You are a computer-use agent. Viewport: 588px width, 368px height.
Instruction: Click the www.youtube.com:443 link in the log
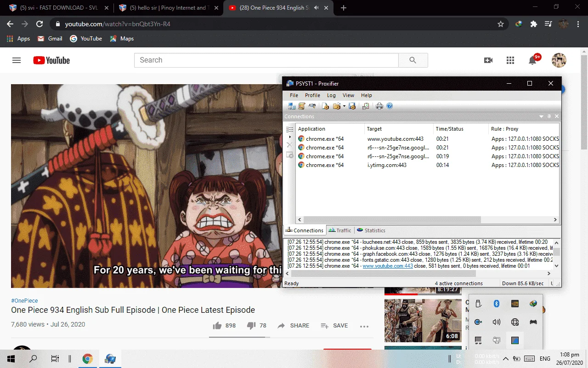(388, 266)
